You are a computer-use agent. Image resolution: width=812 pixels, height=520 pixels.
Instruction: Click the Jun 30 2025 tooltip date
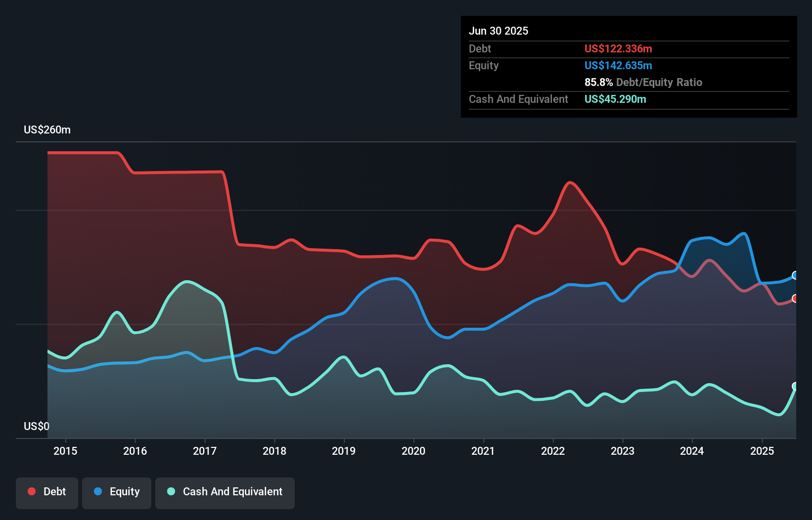click(498, 31)
